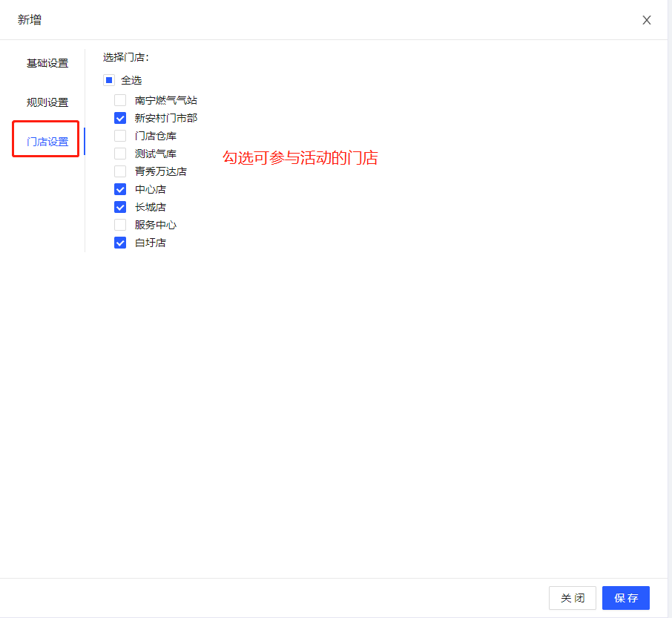Open the 规则设置 tab
The image size is (672, 618).
coord(47,102)
